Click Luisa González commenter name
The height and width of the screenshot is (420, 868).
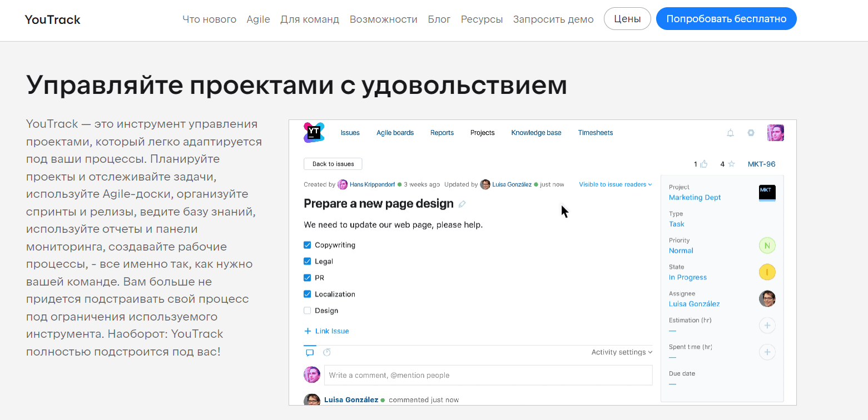coord(351,400)
